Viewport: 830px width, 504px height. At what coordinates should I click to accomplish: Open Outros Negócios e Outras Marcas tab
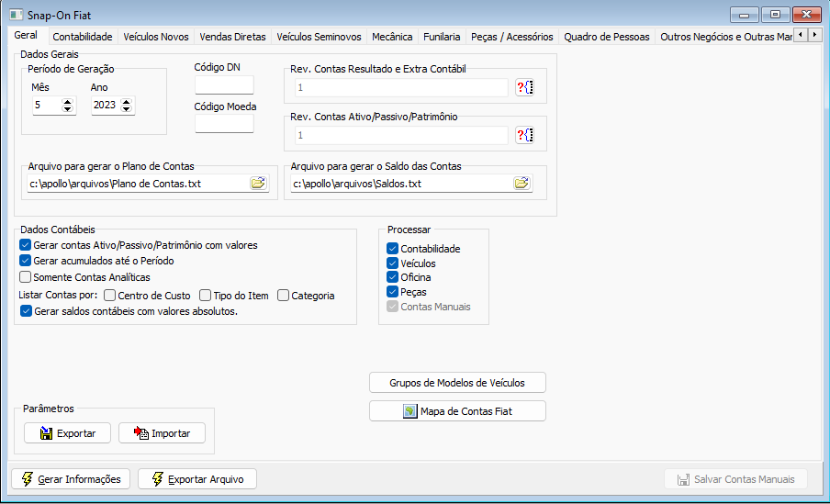[725, 37]
